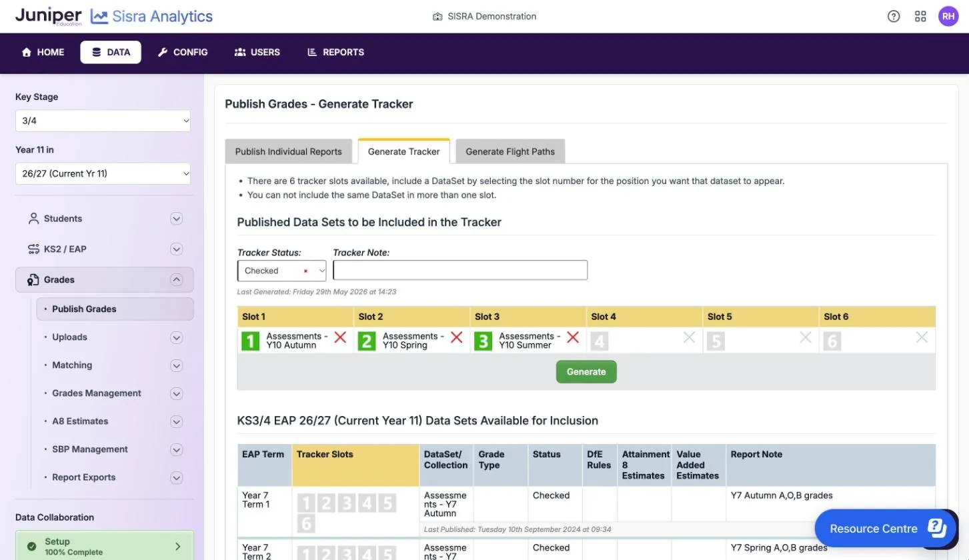The image size is (969, 560).
Task: Remove Assessments - Y10 Summer from Slot 3
Action: tap(573, 337)
